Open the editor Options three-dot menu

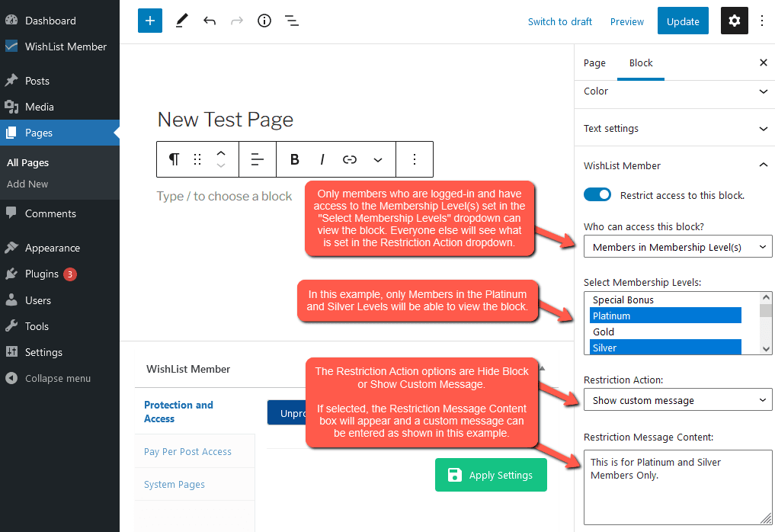pos(761,21)
